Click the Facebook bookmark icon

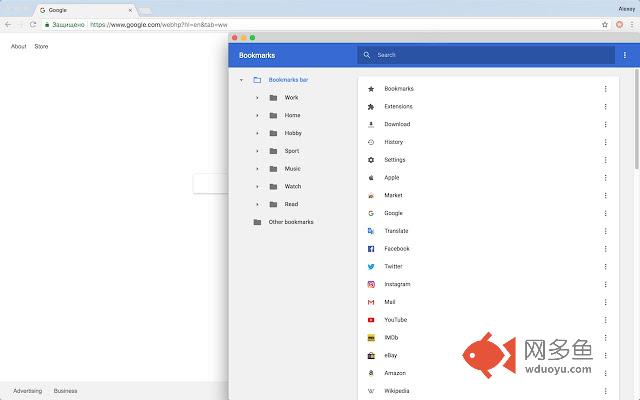371,249
